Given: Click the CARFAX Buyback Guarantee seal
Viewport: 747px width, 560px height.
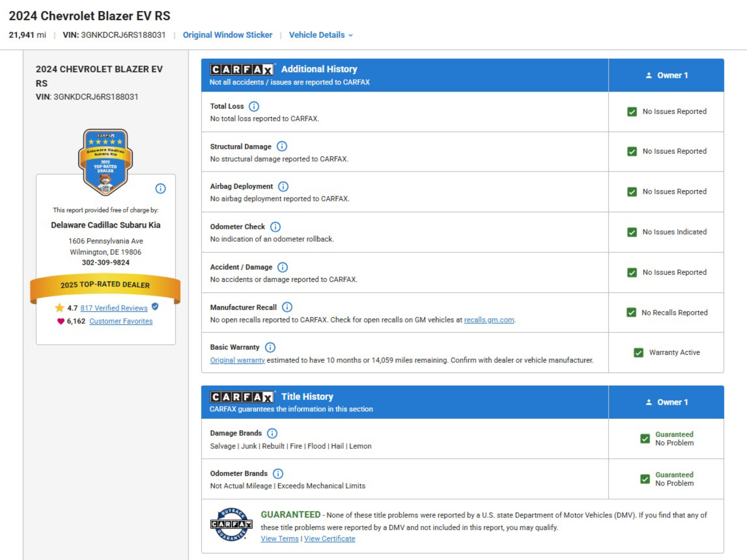Looking at the screenshot, I should (x=231, y=524).
